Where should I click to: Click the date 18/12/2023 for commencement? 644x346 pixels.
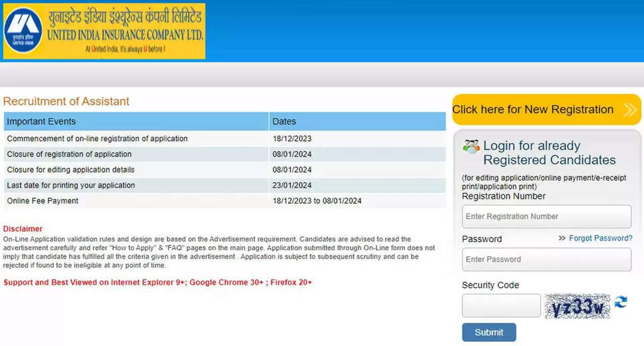[292, 139]
